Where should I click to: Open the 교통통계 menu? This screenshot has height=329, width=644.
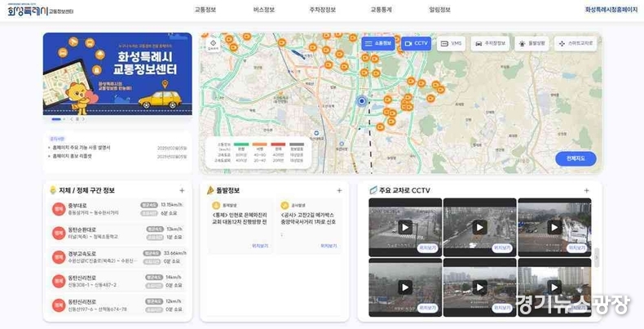(382, 10)
